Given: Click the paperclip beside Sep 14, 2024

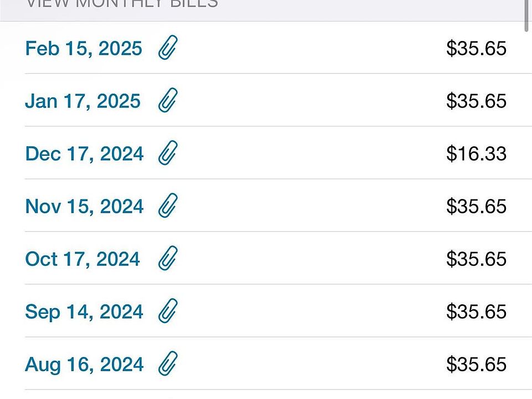Looking at the screenshot, I should coord(167,311).
